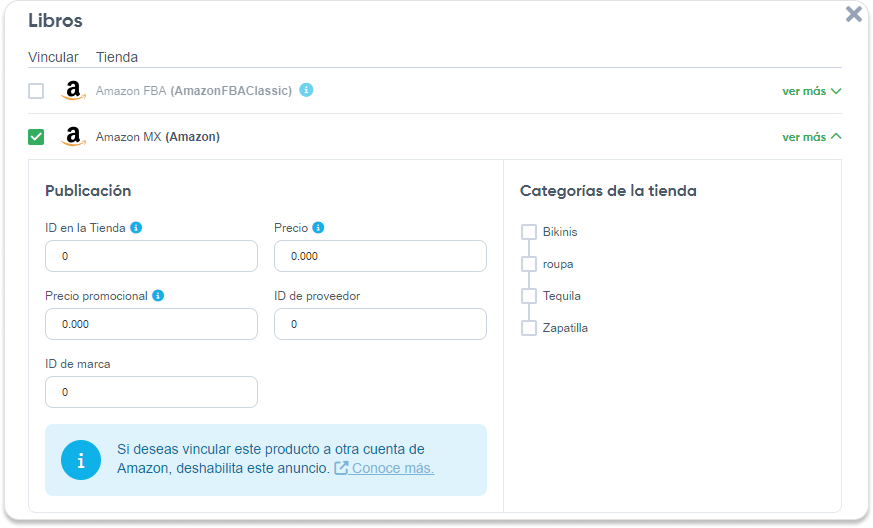Click the 'Zapatilla' category label

(565, 328)
